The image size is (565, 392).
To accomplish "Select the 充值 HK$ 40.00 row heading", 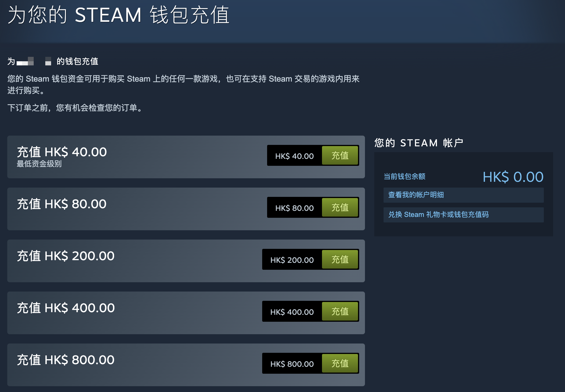I will (62, 152).
